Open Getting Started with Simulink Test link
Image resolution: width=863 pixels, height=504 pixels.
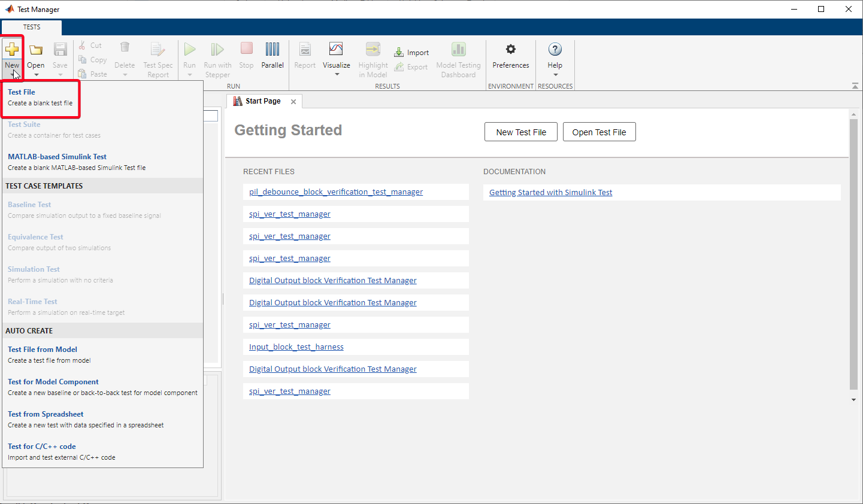pos(550,193)
